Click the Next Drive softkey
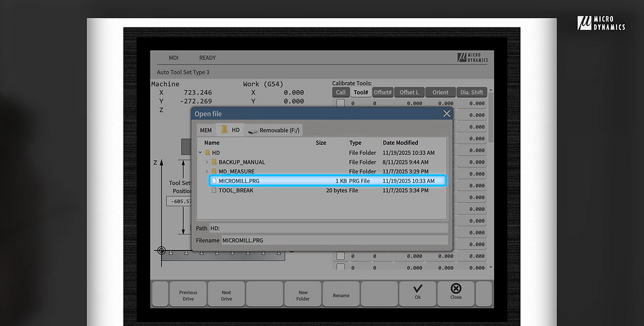Image resolution: width=644 pixels, height=326 pixels. (226, 294)
